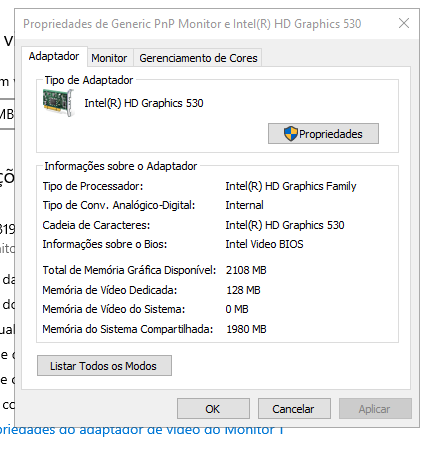Switch to the Monitor tab

click(x=109, y=58)
